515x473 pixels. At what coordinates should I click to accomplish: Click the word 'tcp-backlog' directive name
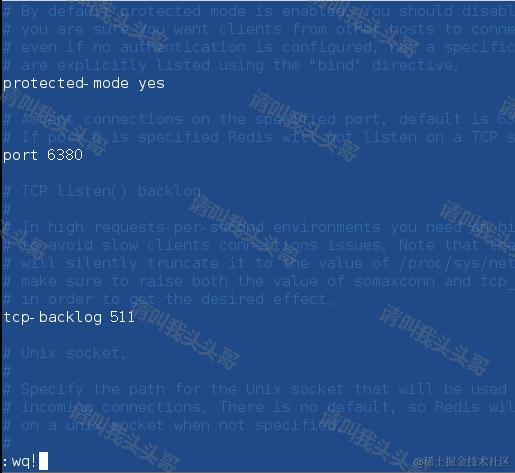[53, 317]
